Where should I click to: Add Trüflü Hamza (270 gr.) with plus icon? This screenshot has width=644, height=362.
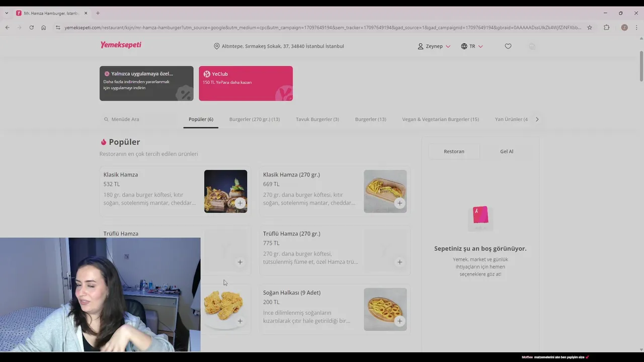pos(399,262)
